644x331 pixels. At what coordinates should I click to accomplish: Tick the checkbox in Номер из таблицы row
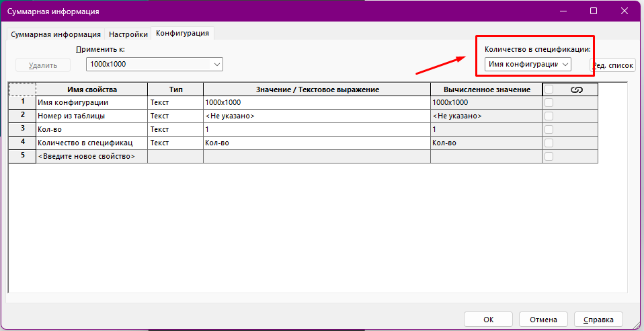(549, 116)
